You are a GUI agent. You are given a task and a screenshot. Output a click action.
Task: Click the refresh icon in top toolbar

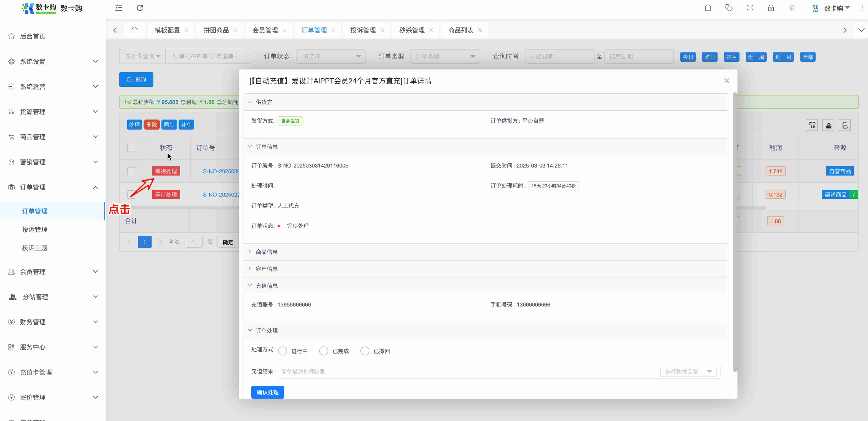tap(140, 8)
